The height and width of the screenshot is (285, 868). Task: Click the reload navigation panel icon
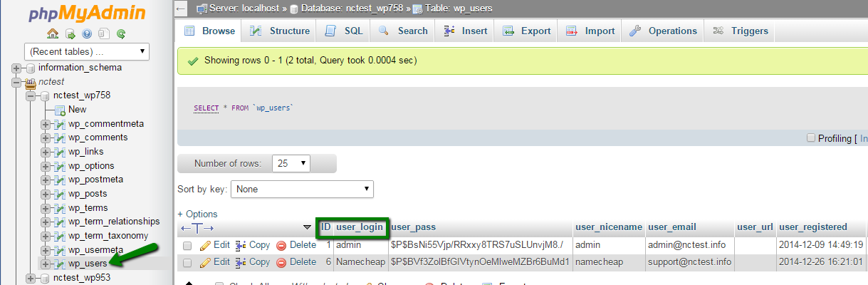tap(121, 33)
